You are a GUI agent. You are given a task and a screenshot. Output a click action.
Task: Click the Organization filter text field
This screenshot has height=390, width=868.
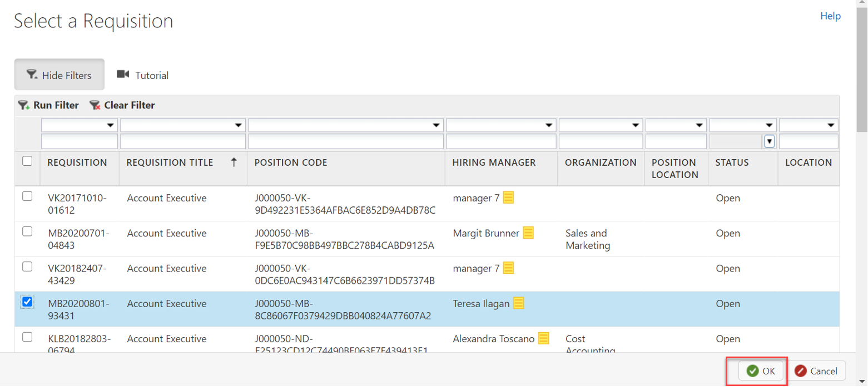601,141
